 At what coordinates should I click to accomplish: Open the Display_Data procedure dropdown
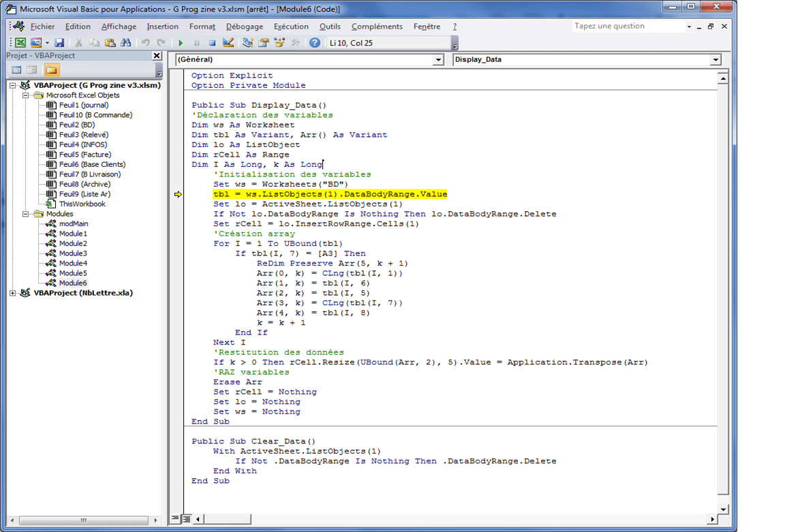coord(715,60)
